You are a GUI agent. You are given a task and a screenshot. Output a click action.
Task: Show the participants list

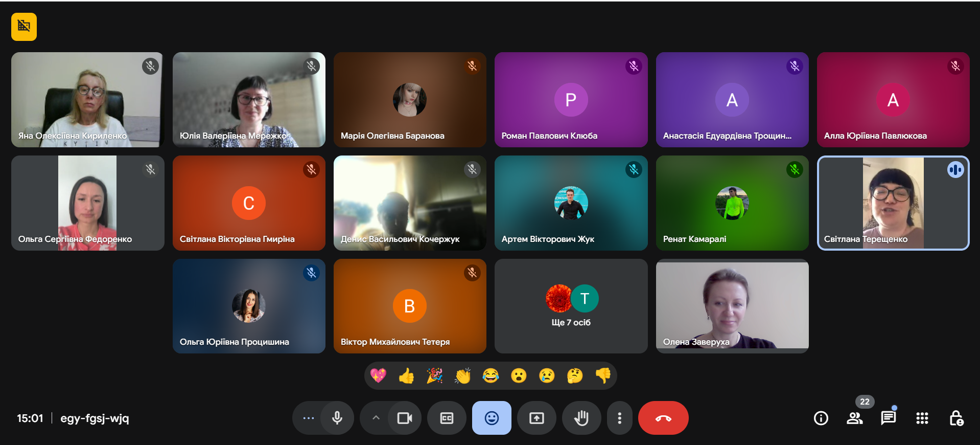point(854,418)
